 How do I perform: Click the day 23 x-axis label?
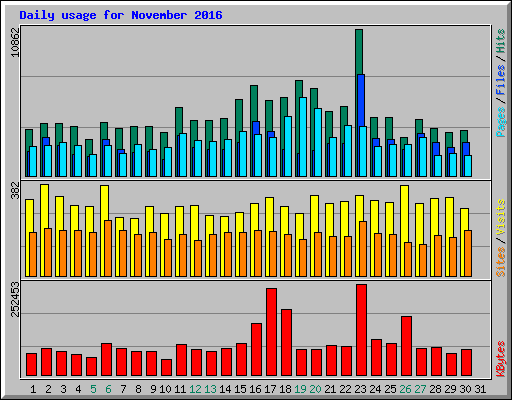pos(360,389)
